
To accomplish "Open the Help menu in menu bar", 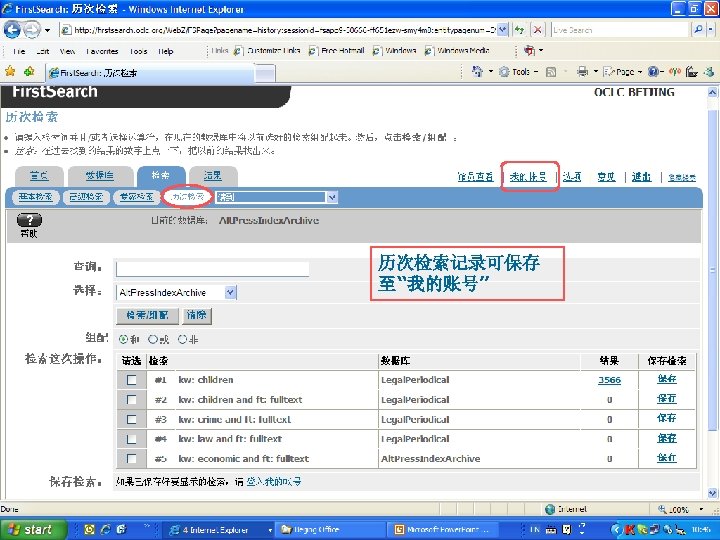I will [166, 51].
